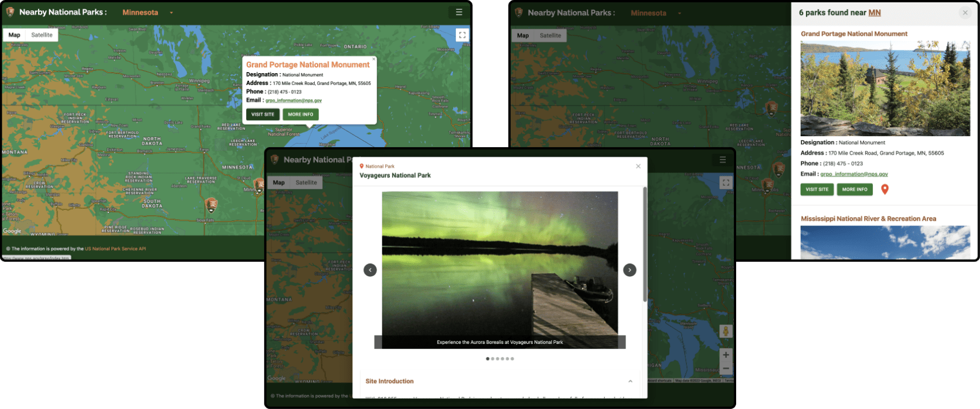Show next photo in Voyageurs carousel
The width and height of the screenshot is (980, 409).
tap(630, 270)
